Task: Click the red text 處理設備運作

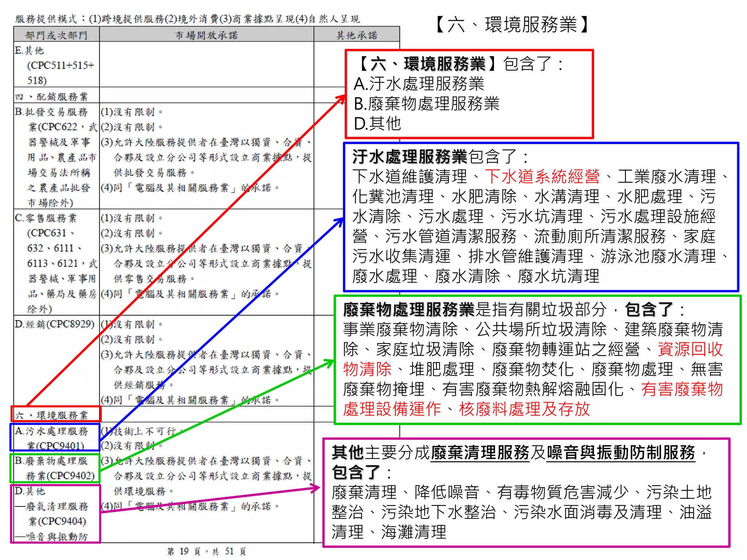Action: tap(392, 409)
